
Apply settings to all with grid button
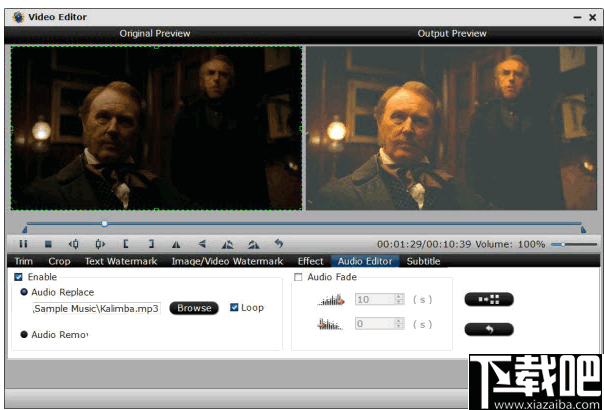pos(489,299)
